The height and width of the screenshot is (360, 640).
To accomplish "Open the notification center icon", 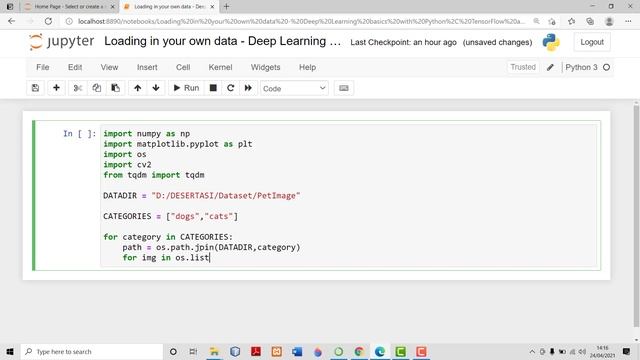I will 627,351.
